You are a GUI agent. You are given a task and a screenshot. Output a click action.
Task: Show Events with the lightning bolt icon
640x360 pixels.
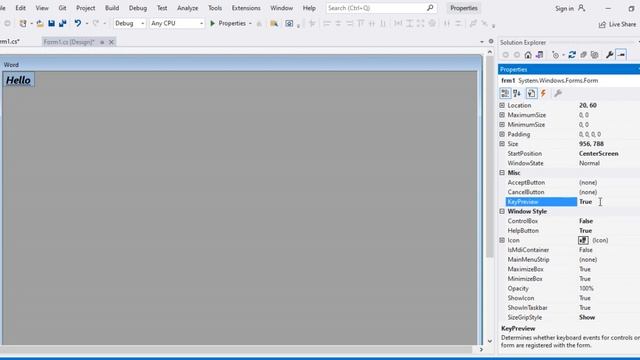click(x=543, y=93)
